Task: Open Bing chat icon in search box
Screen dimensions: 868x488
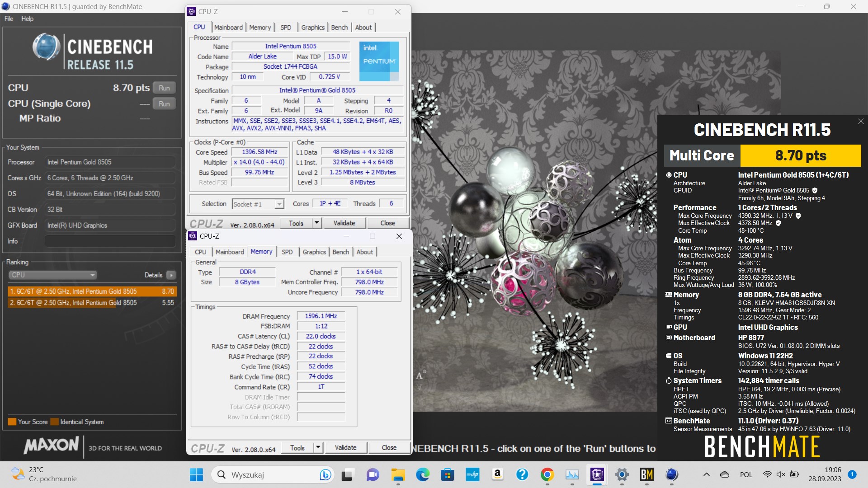Action: 325,474
